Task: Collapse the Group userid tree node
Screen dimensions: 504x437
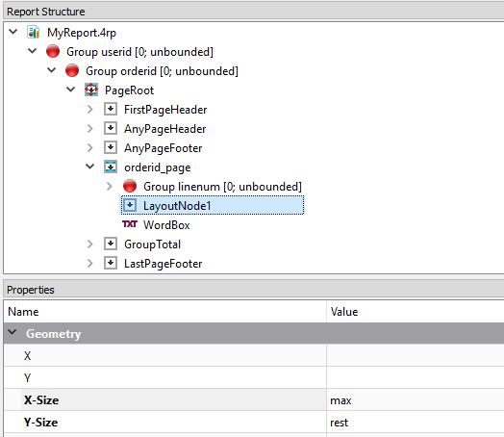Action: [33, 51]
